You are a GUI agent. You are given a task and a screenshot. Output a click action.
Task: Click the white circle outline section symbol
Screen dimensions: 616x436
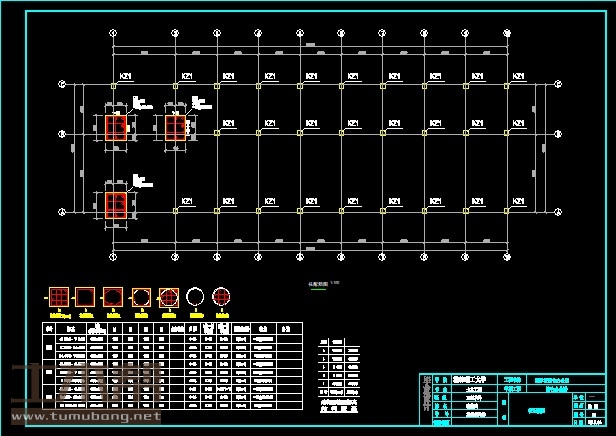click(x=195, y=297)
